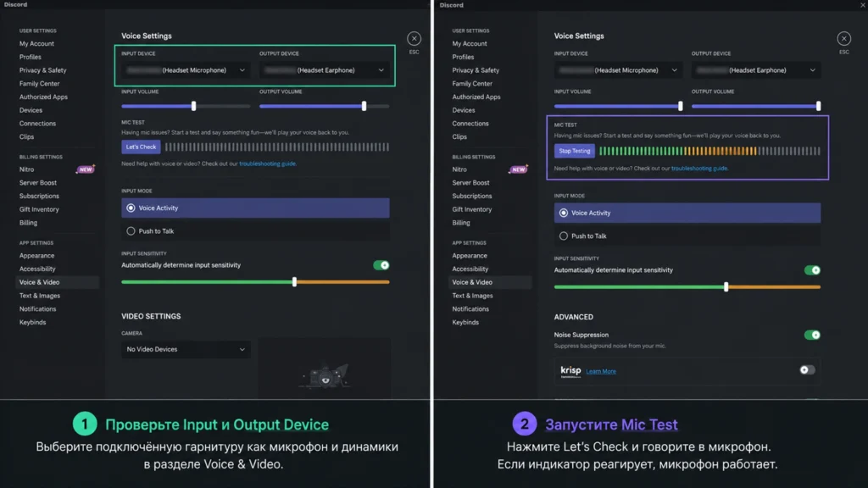Open Clips in right window sidebar
868x488 pixels.
[x=459, y=136]
